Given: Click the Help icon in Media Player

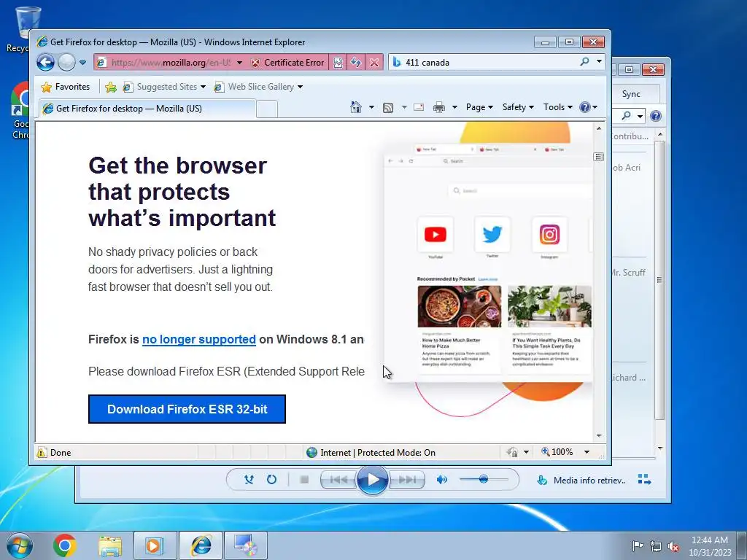Looking at the screenshot, I should point(656,116).
